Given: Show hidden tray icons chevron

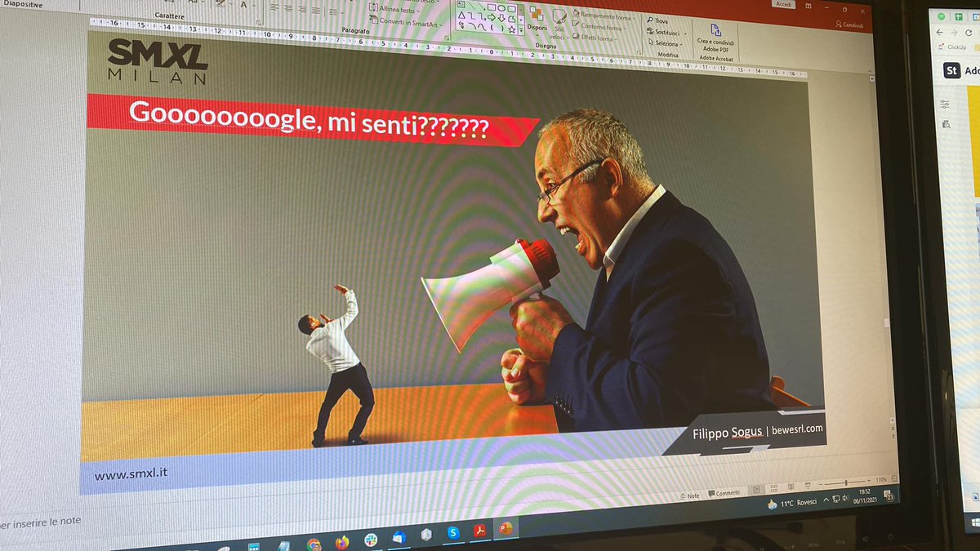Looking at the screenshot, I should point(826,500).
